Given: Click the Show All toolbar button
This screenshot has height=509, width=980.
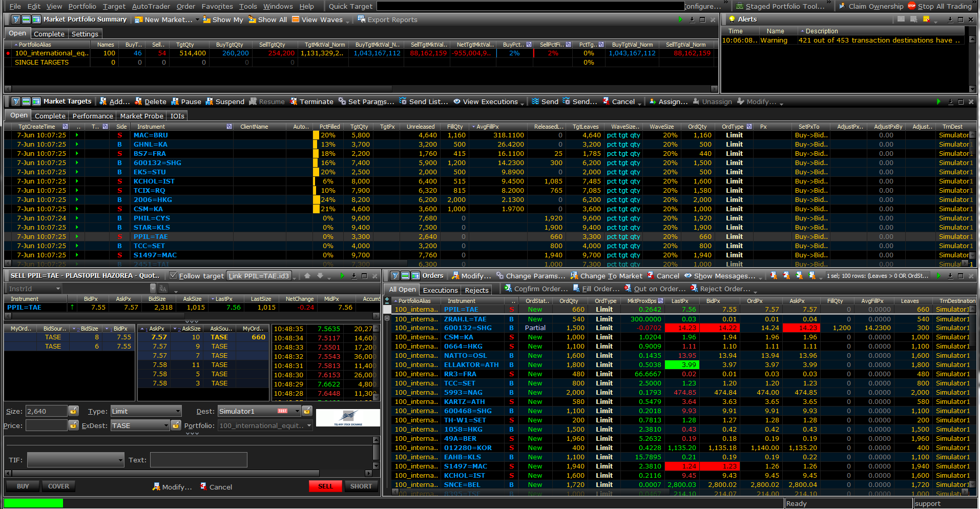Looking at the screenshot, I should (267, 19).
